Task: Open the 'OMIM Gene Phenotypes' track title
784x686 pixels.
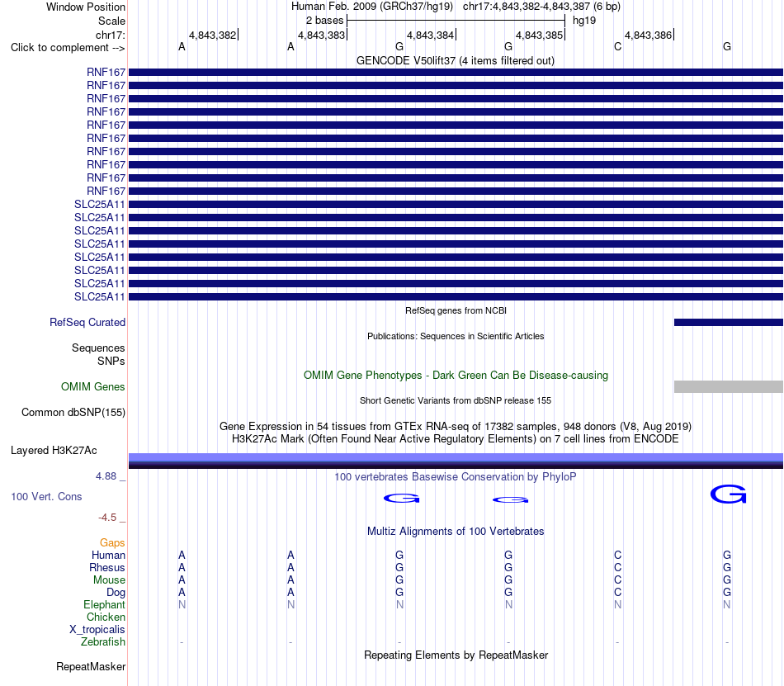Action: point(456,375)
